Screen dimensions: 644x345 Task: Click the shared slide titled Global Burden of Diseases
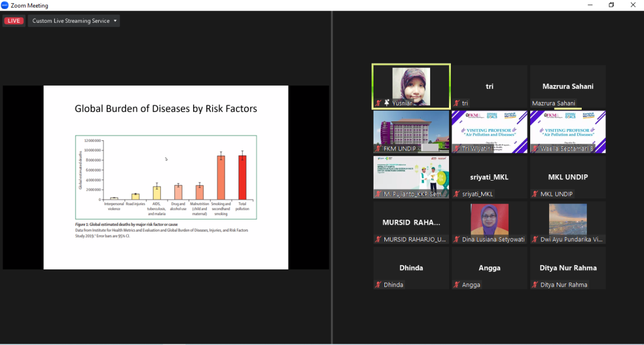(166, 178)
